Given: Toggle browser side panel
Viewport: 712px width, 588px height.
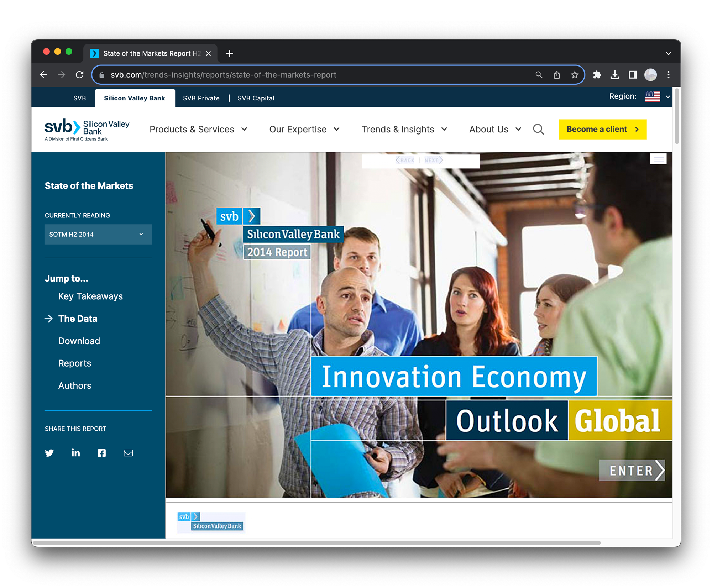Looking at the screenshot, I should click(633, 75).
